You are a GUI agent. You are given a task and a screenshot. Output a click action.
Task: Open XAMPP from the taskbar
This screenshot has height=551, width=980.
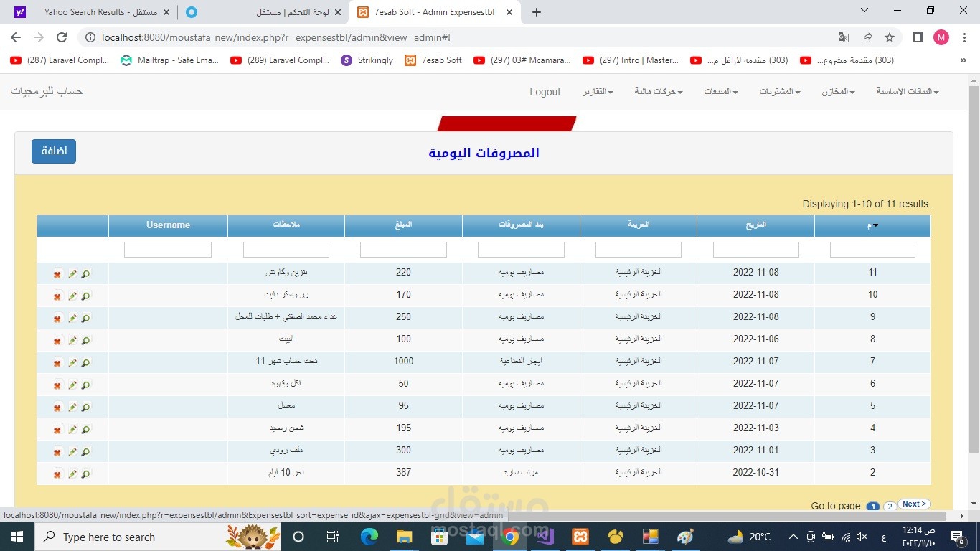click(580, 537)
